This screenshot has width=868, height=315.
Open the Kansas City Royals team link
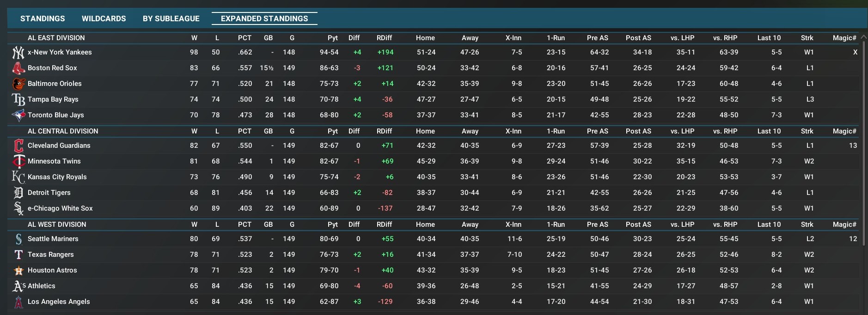[x=57, y=177]
